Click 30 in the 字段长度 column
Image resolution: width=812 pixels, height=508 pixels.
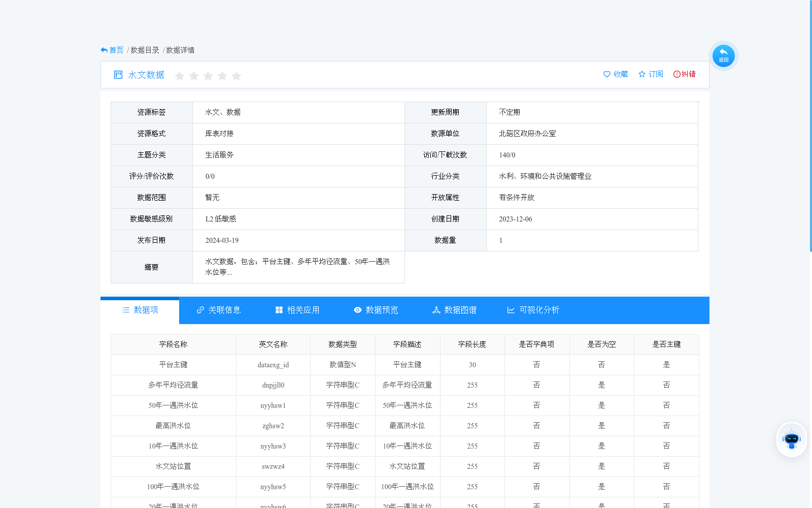tap(472, 365)
